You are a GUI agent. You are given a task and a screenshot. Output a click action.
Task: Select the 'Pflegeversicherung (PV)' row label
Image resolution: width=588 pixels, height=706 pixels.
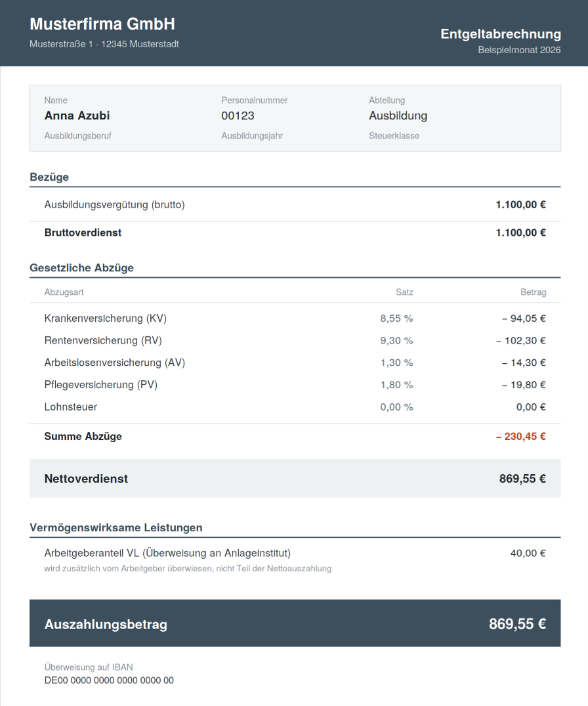[x=101, y=384]
